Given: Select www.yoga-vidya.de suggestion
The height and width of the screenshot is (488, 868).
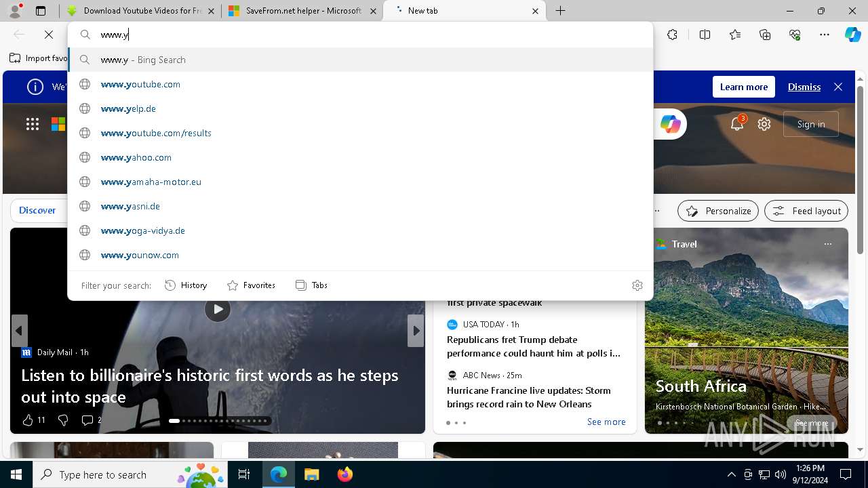Looking at the screenshot, I should (361, 230).
